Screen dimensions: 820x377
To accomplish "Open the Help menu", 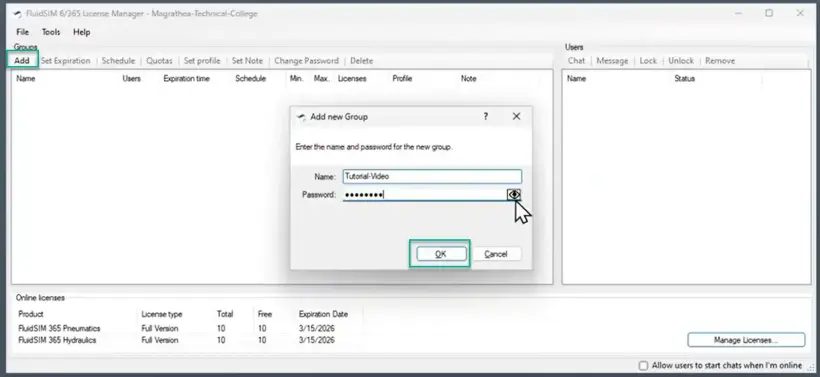I will coord(82,32).
